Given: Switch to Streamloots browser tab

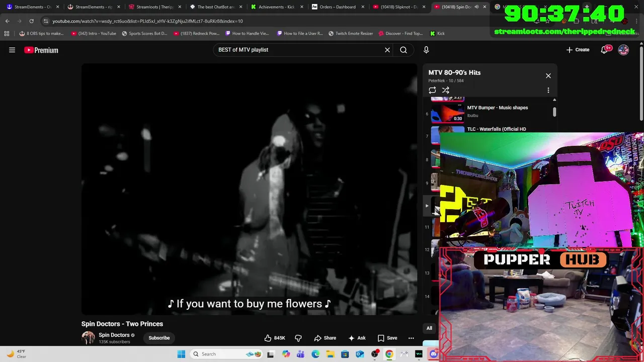Looking at the screenshot, I should coord(155,7).
